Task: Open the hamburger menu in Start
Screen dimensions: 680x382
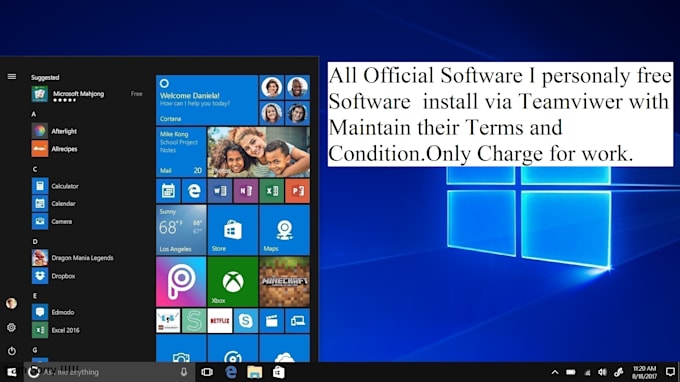Action: [12, 76]
